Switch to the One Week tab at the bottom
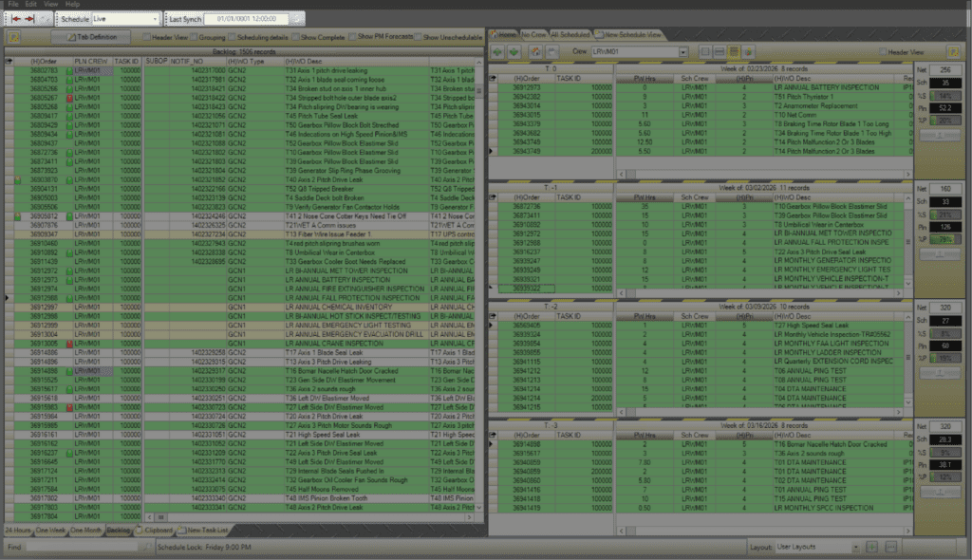The height and width of the screenshot is (560, 972). point(51,530)
